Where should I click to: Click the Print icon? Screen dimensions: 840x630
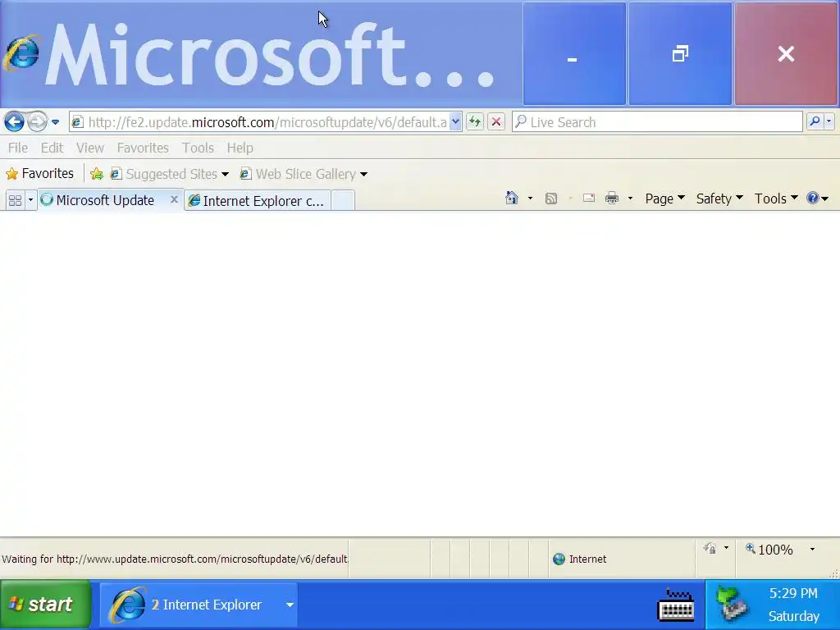[x=612, y=199]
